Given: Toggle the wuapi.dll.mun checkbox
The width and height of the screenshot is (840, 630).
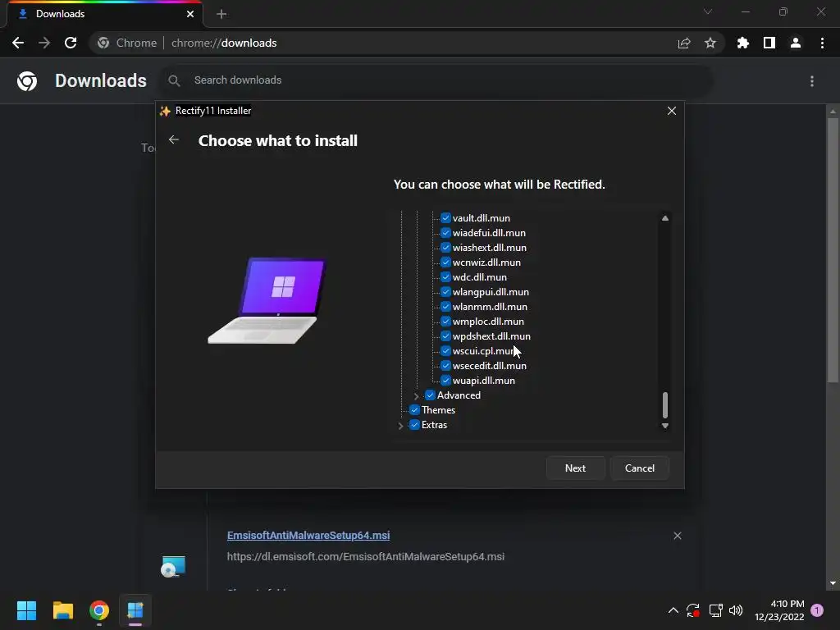Looking at the screenshot, I should coord(445,381).
